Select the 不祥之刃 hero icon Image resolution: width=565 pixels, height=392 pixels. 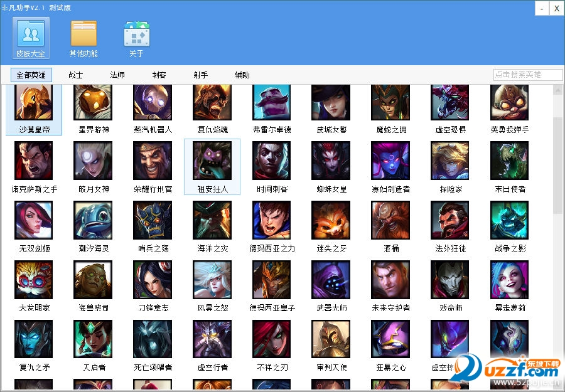[x=272, y=339]
